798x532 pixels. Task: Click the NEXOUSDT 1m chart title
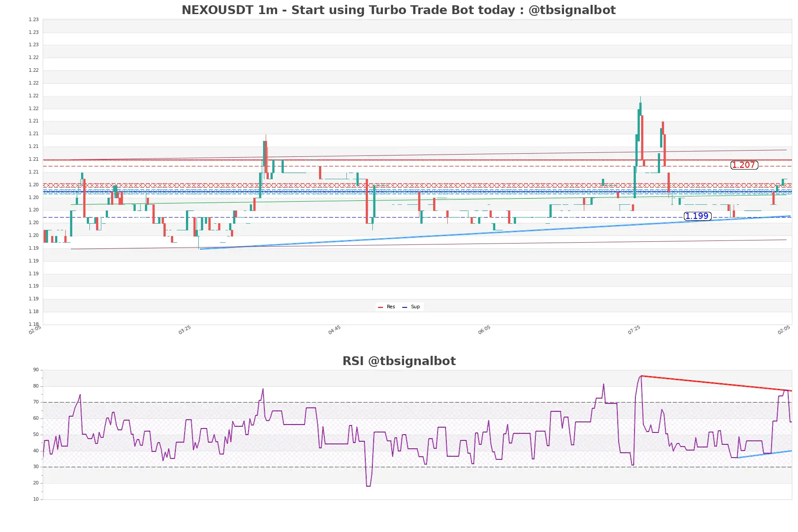tap(398, 10)
